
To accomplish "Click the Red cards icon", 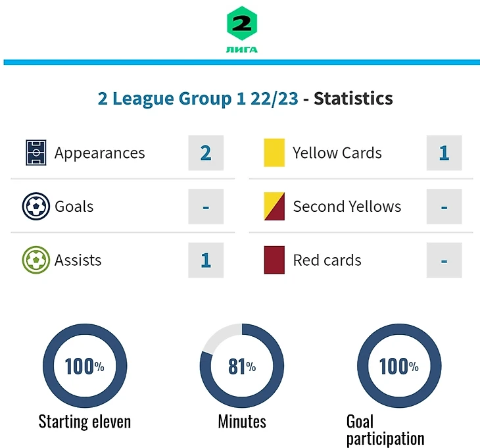I will coord(274,261).
